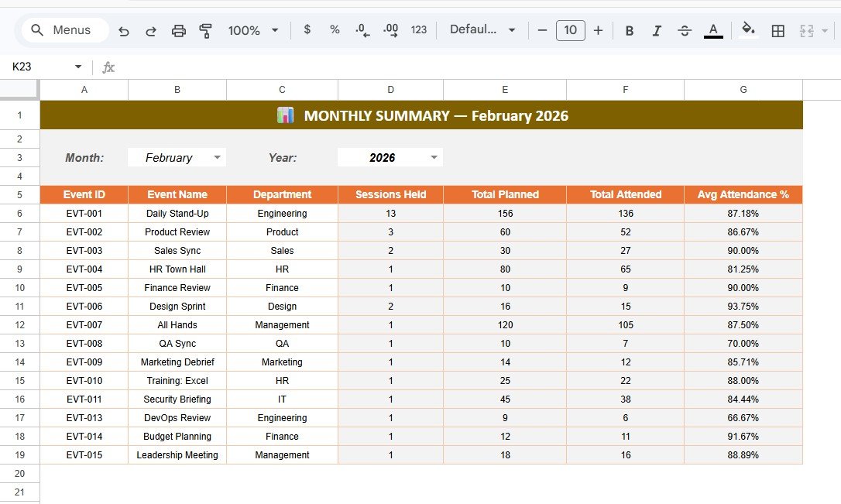This screenshot has width=841, height=504.
Task: Open the font selection dropdown
Action: point(482,30)
